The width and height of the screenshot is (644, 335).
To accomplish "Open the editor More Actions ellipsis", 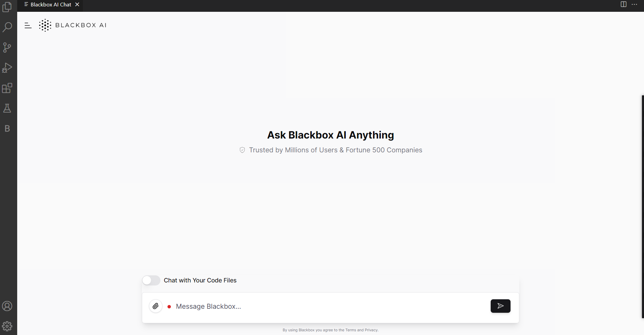I will point(634,4).
